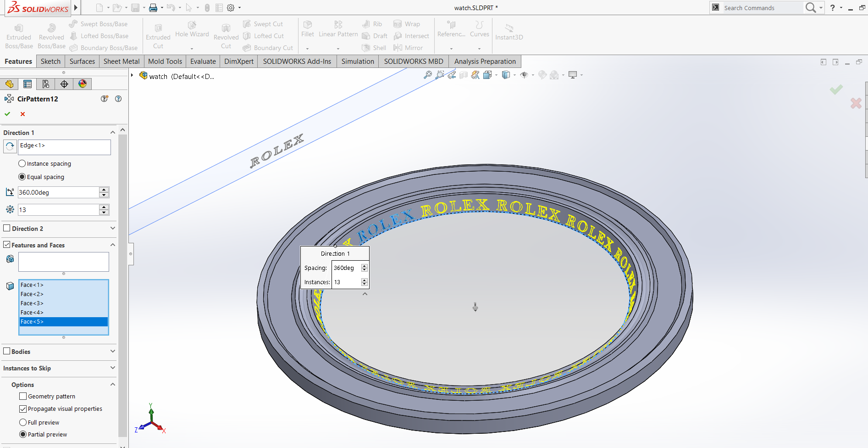868x448 pixels.
Task: Open the Display Style icon in viewport
Action: point(506,75)
